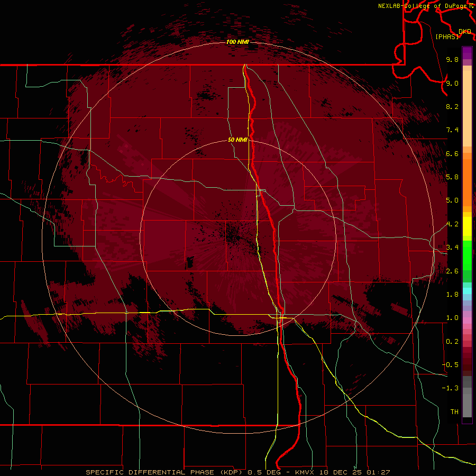Click the 9.8 scale value
This screenshot has width=476, height=476.
point(452,59)
